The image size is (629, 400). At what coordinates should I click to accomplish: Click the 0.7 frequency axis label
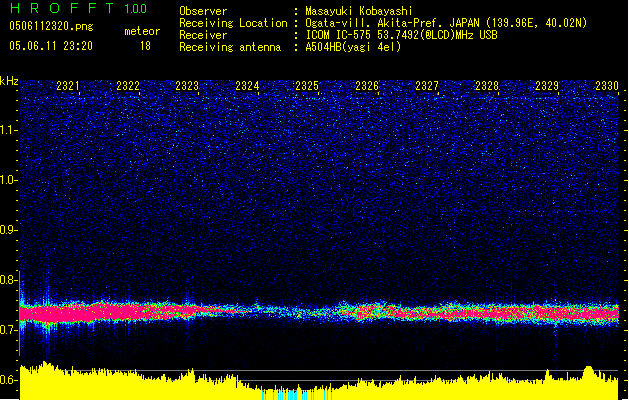tap(9, 330)
